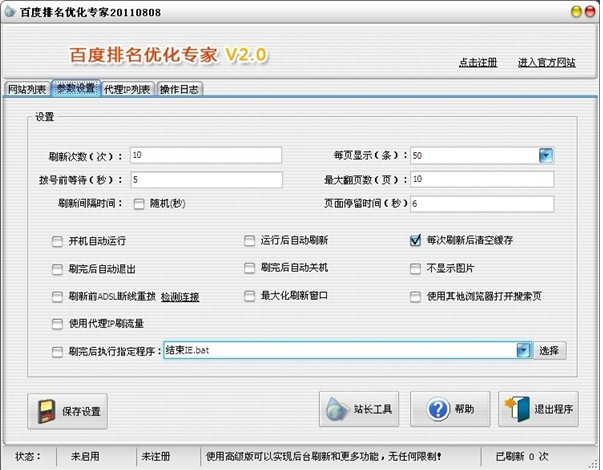This screenshot has width=603, height=470.
Task: Open 每页显示 dropdown arrow
Action: 546,156
